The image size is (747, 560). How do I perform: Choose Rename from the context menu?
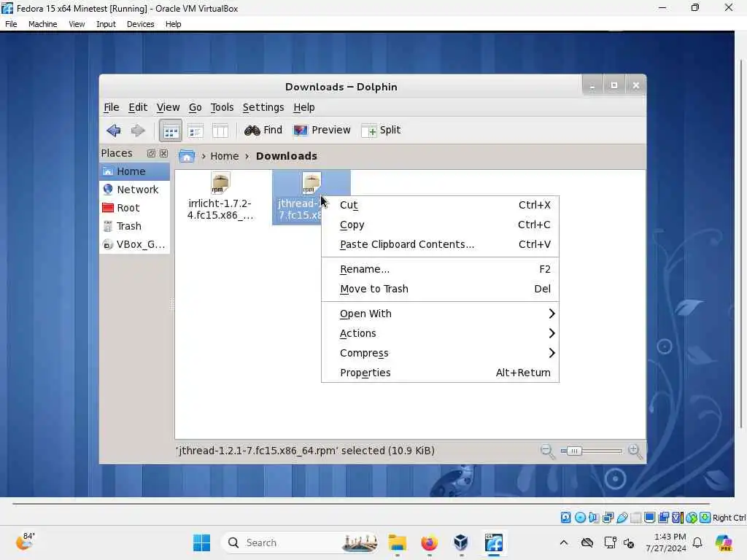pos(440,269)
